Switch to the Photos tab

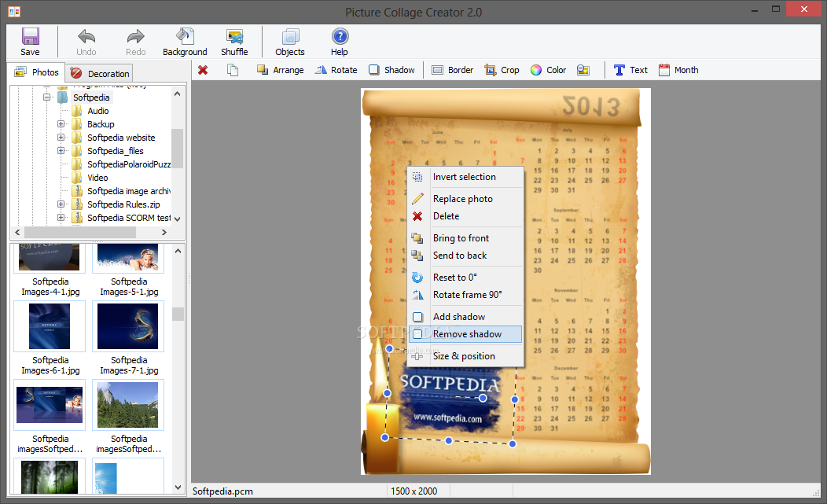click(36, 72)
